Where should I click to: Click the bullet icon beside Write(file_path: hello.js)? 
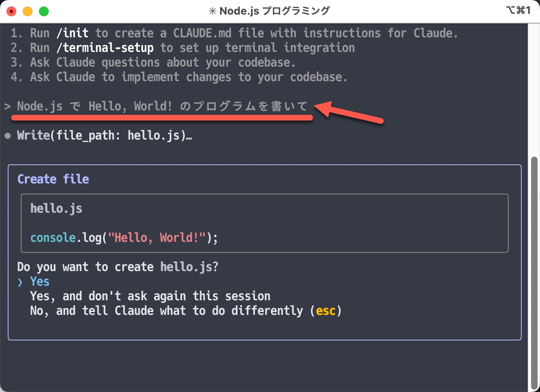(x=7, y=136)
